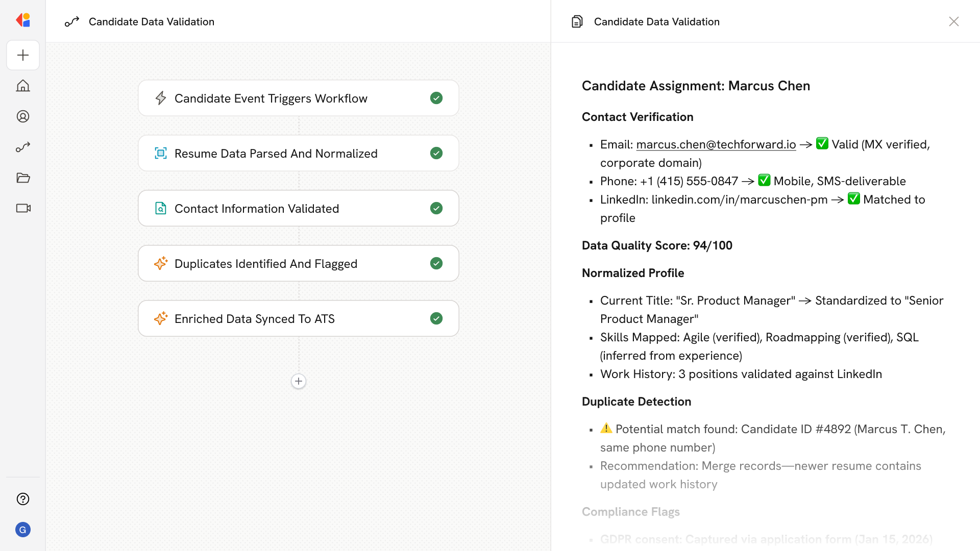Screen dimensions: 980x551
Task: Close the Candidate Data Validation panel
Action: tap(953, 21)
